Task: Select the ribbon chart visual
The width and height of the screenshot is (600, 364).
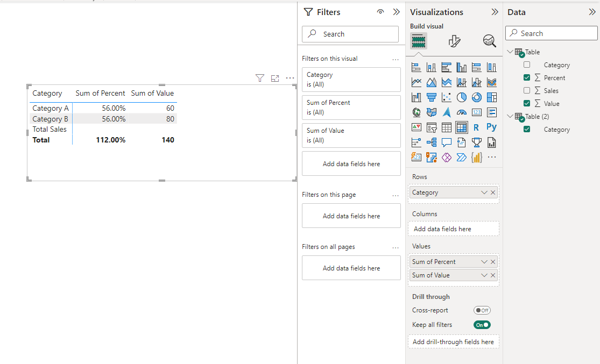Action: (492, 82)
